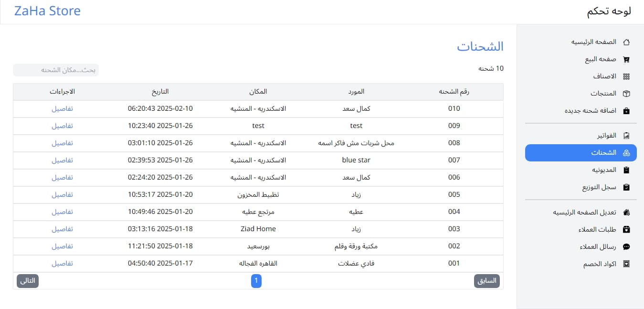This screenshot has height=309, width=644.
Task: Click page number 1 in pagination
Action: click(256, 281)
